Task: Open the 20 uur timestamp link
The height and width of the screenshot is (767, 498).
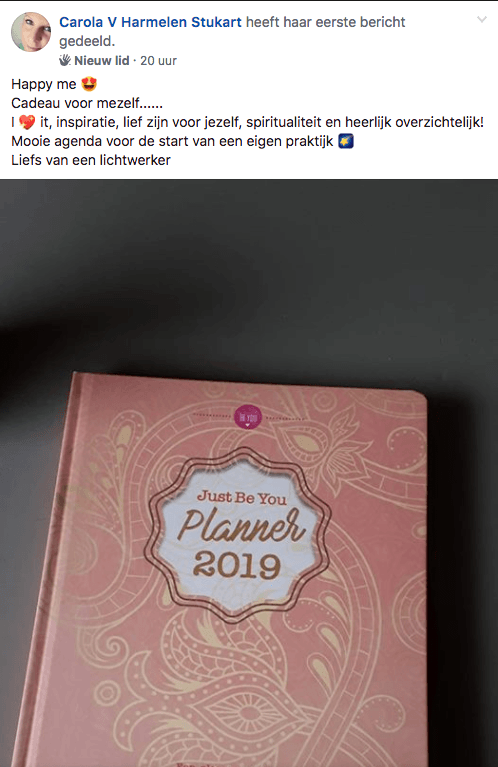Action: 158,61
